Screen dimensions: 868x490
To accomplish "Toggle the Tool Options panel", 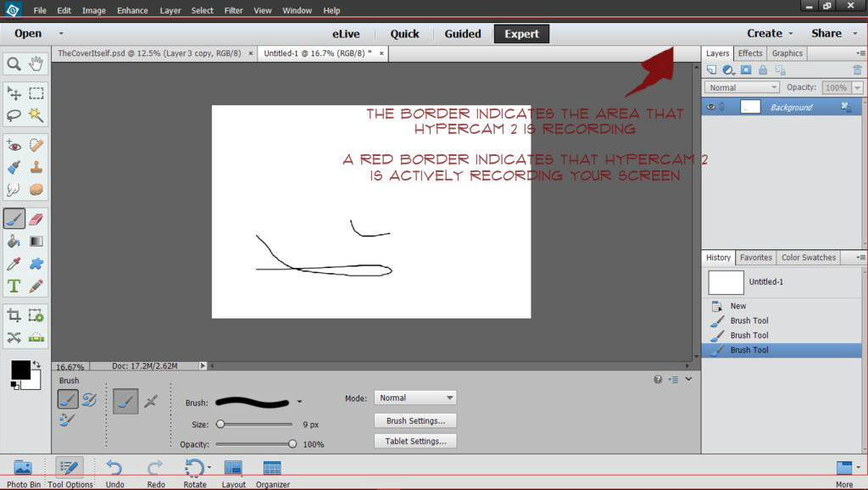I will tap(70, 472).
